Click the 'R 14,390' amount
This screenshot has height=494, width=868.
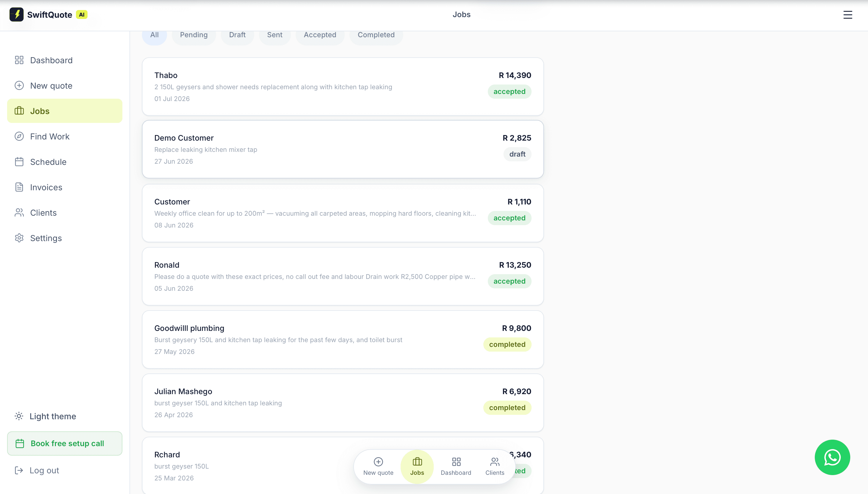pyautogui.click(x=515, y=75)
